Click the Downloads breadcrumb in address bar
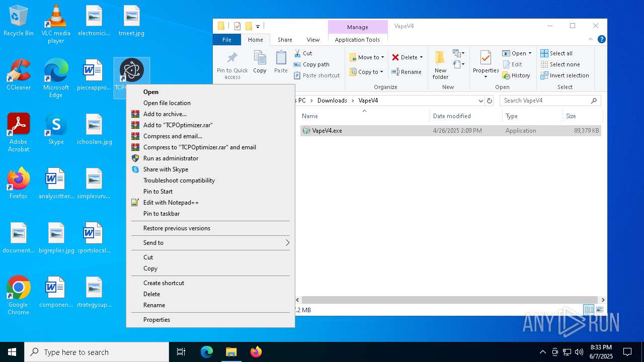The image size is (644, 362). pyautogui.click(x=332, y=101)
